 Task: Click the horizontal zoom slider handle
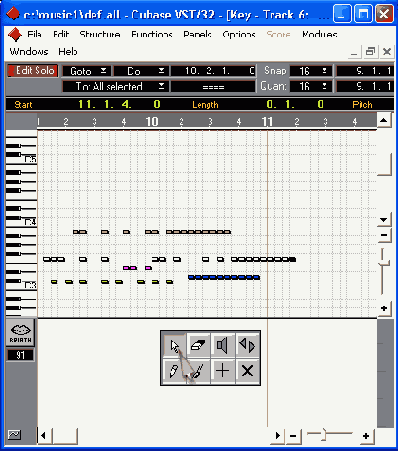[323, 435]
